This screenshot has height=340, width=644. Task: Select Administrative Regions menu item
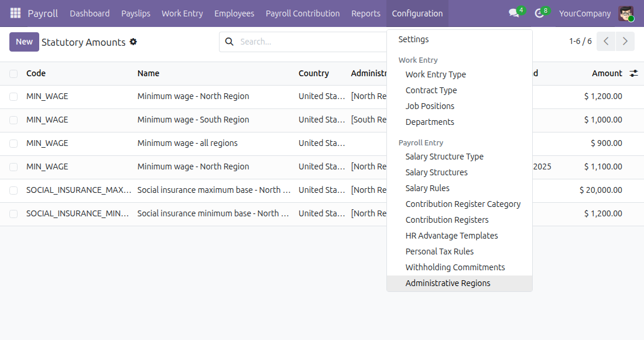click(459, 283)
